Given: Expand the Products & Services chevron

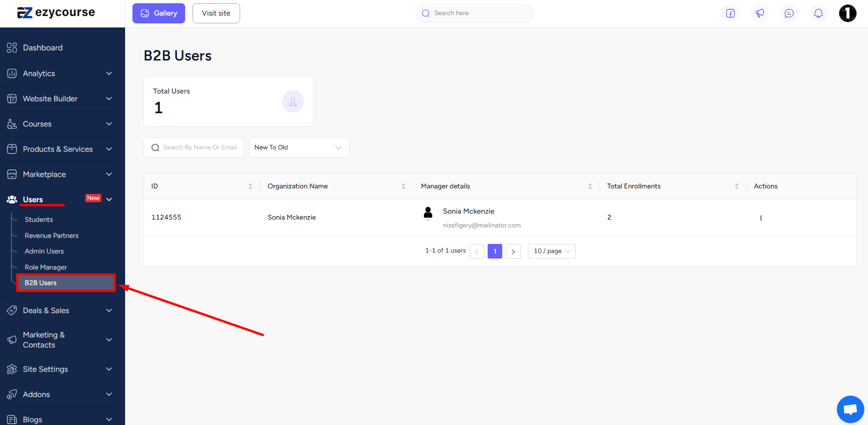Looking at the screenshot, I should (x=109, y=149).
